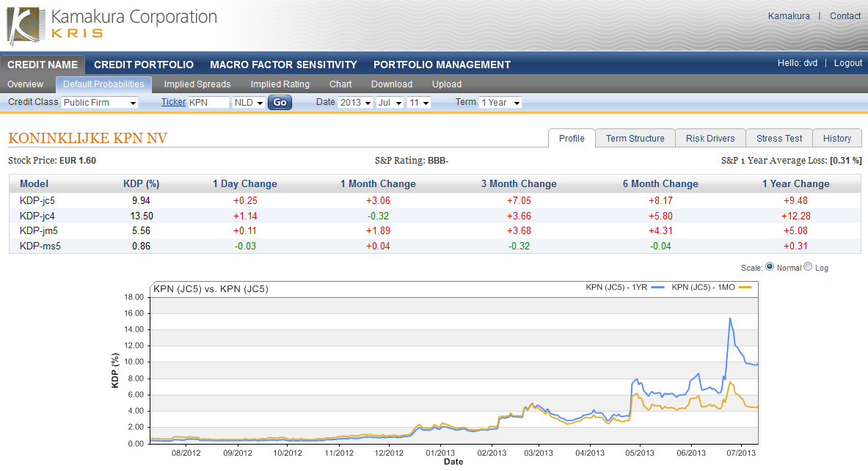Click the 13.50 KDP value
Screen dimensions: 868x471
tap(142, 216)
